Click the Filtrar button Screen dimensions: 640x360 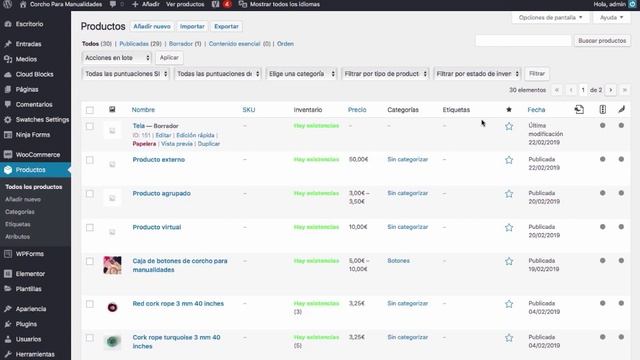(537, 74)
